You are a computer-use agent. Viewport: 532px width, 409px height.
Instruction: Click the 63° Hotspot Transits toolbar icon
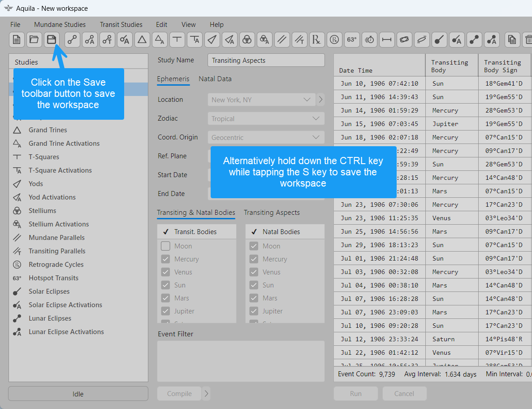click(x=352, y=40)
